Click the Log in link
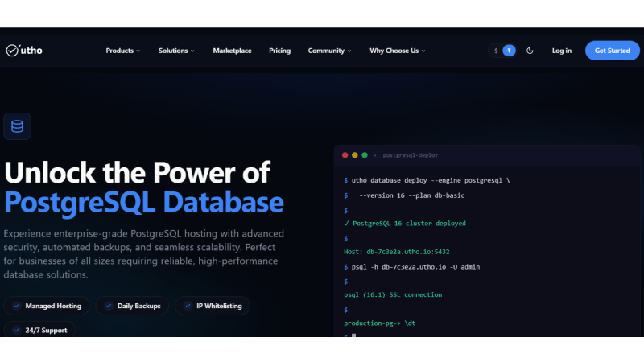The image size is (644, 358). pos(561,51)
